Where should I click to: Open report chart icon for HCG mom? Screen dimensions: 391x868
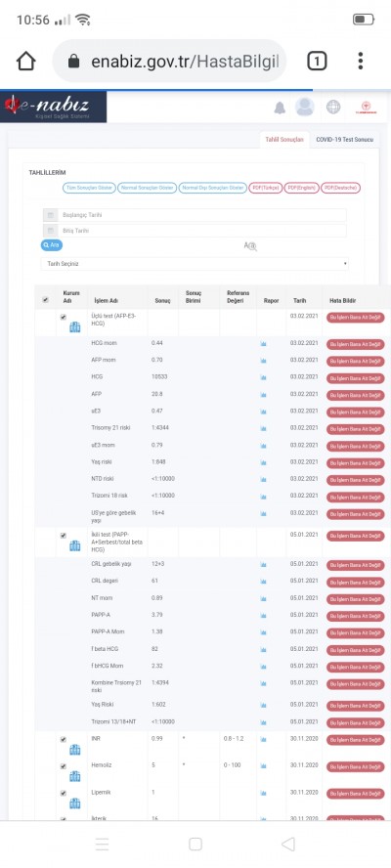(263, 344)
